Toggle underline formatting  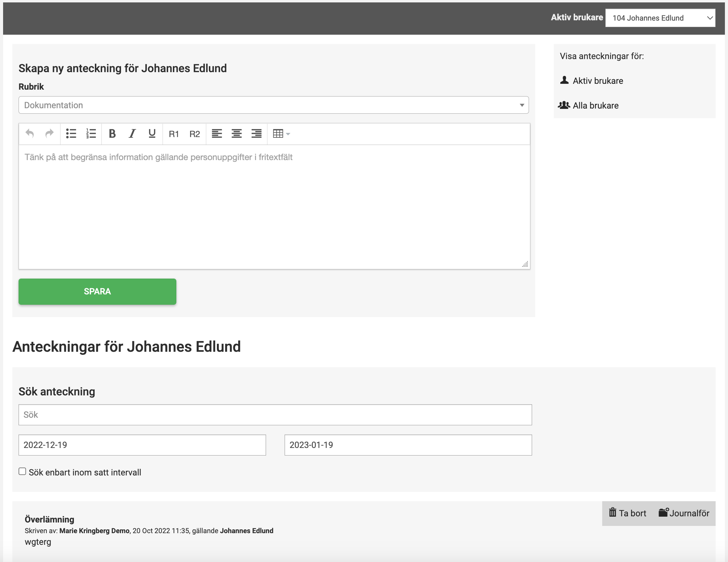[x=152, y=134]
